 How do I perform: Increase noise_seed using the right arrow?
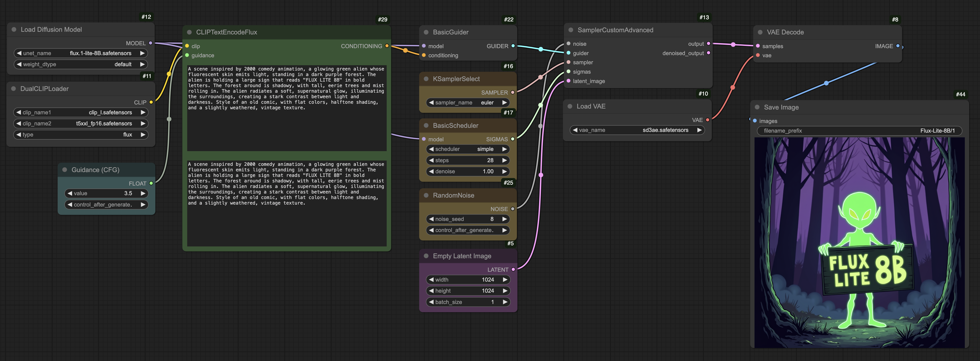(x=504, y=219)
